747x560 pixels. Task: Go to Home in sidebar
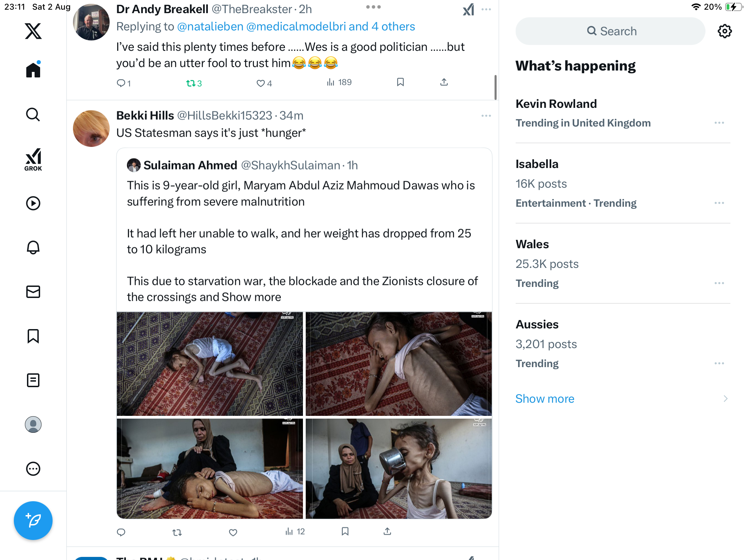(33, 70)
